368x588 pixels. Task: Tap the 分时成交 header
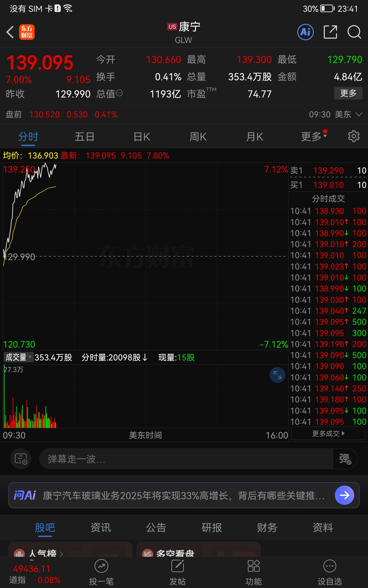coord(328,198)
